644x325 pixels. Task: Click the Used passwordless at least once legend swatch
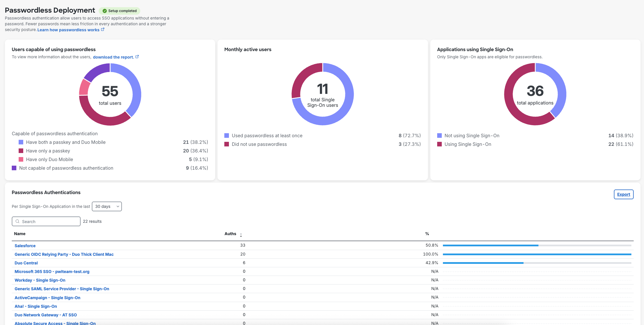227,135
